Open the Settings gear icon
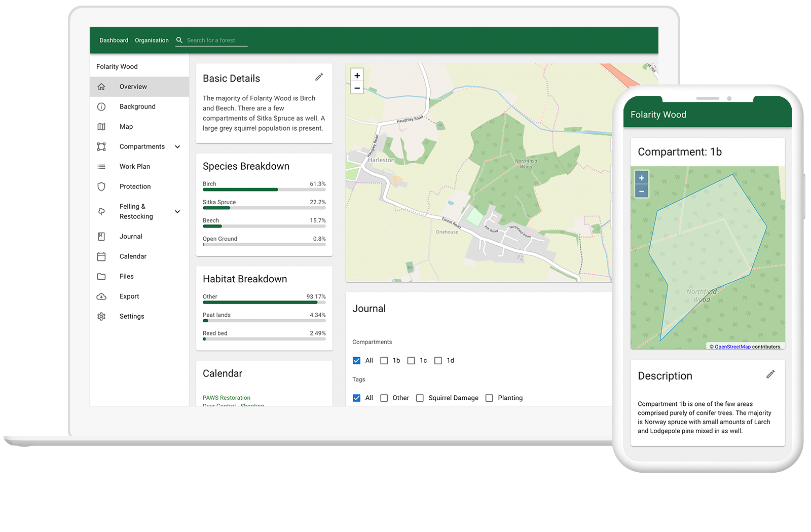Screen dimensions: 811x532 pos(101,316)
